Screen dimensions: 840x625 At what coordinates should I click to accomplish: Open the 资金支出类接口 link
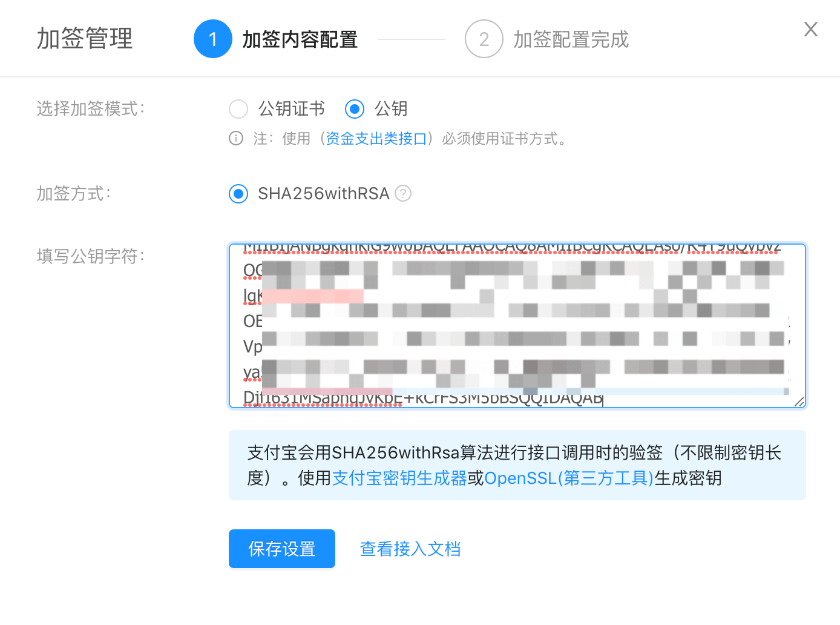(x=376, y=139)
